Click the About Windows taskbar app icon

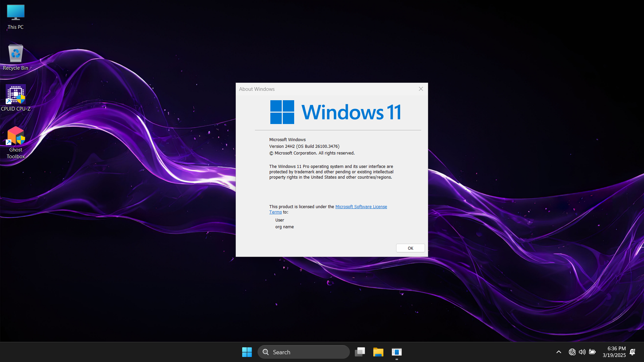pyautogui.click(x=396, y=352)
